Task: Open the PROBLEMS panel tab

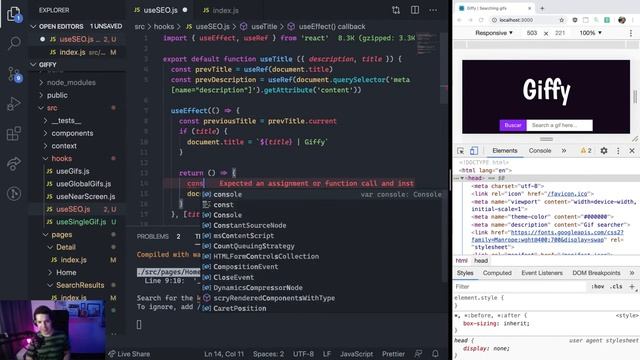Action: 153,237
